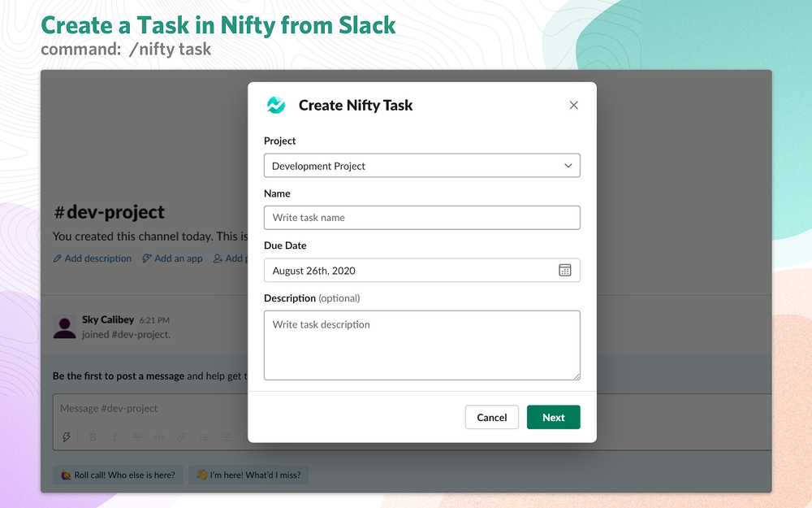Click the add people icon in Slack

click(x=218, y=258)
